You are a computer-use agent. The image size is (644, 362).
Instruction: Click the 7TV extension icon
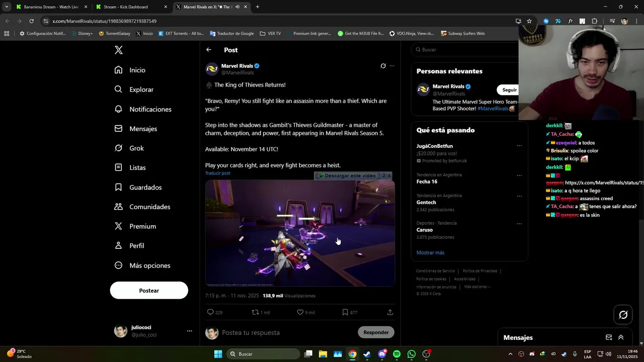click(558, 21)
